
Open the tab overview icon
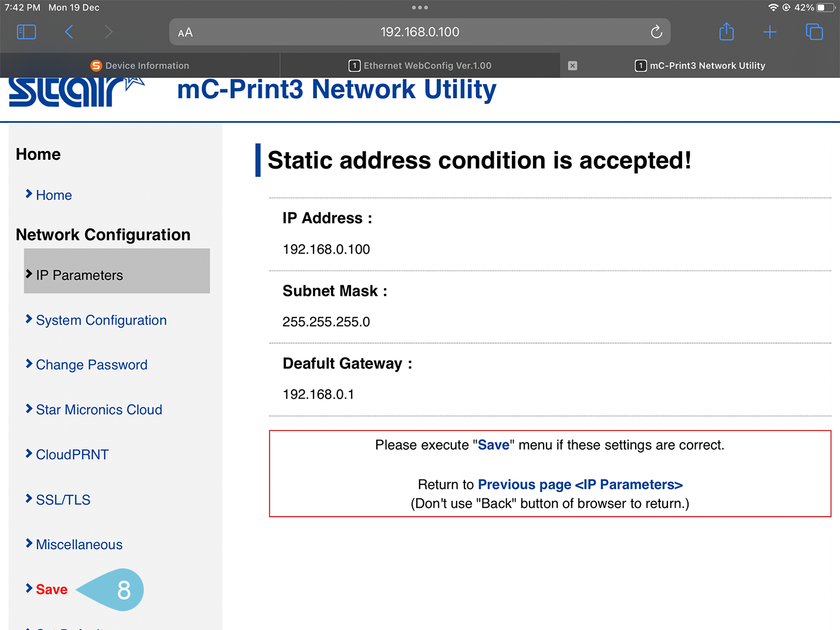814,32
